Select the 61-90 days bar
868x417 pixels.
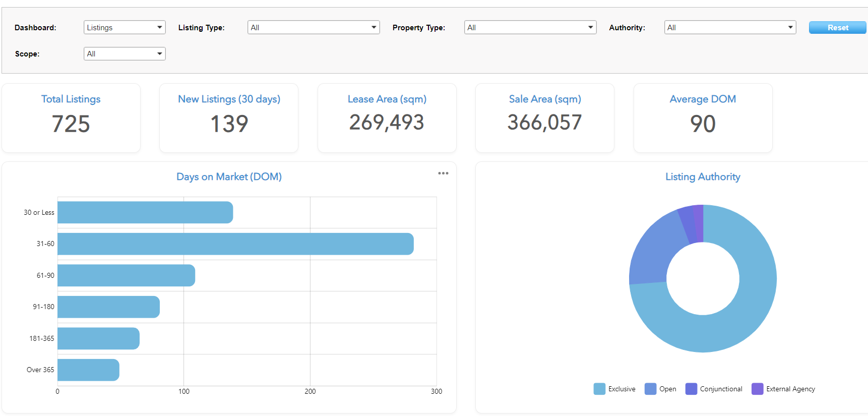(126, 275)
